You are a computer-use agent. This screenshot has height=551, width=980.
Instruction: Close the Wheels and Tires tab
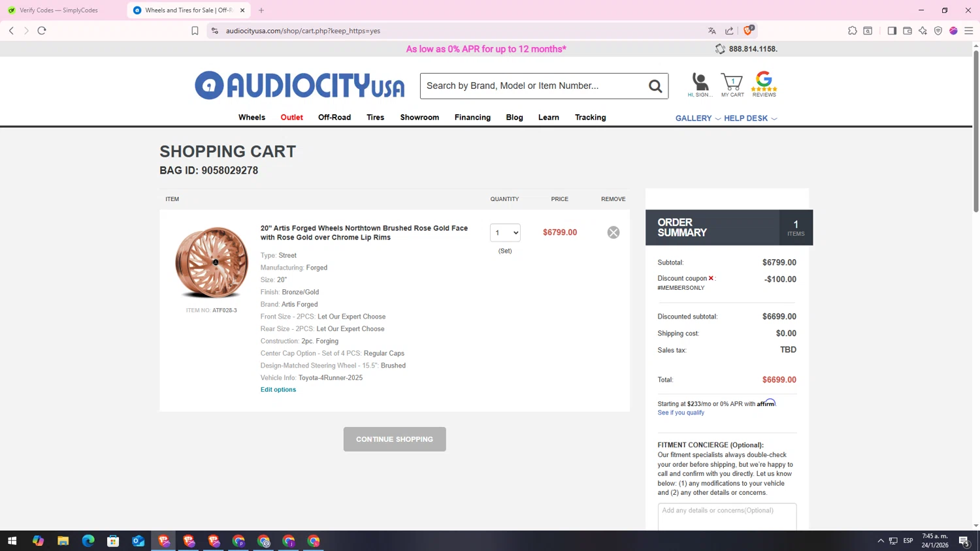click(242, 10)
